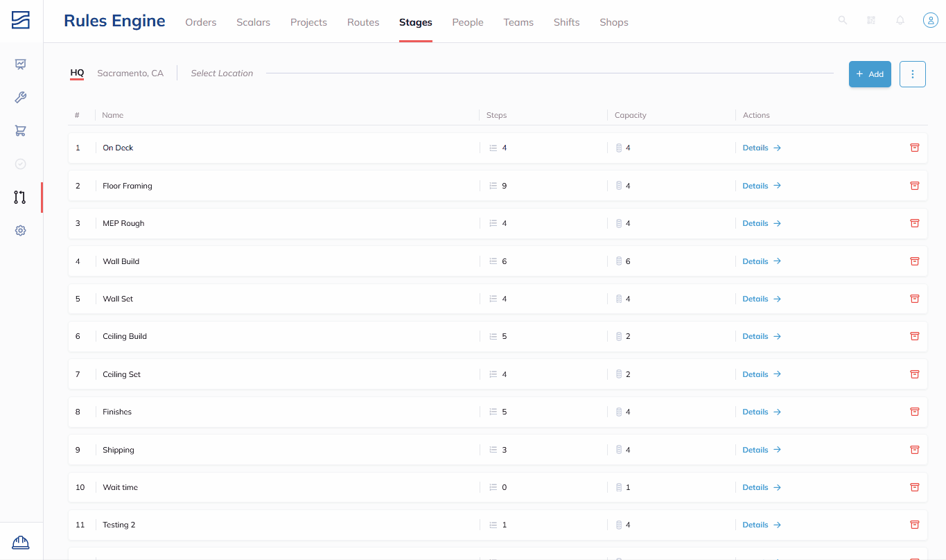Archive the Ceiling Build stage

pos(914,336)
